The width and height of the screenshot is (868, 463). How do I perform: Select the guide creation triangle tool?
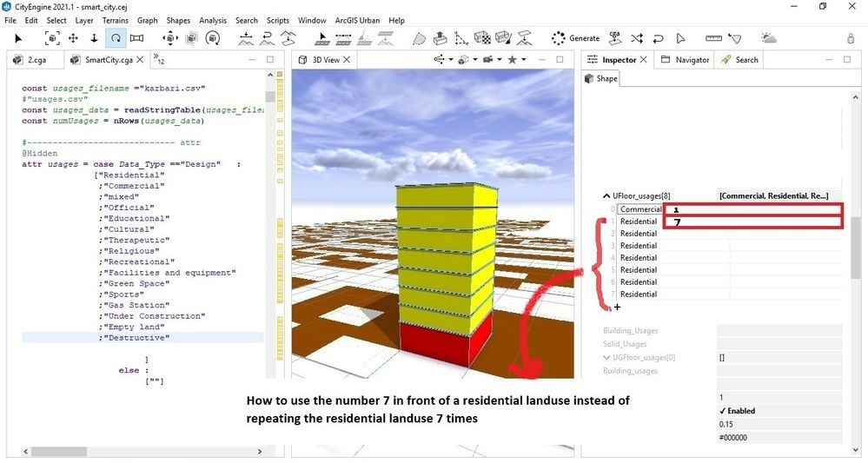461,38
